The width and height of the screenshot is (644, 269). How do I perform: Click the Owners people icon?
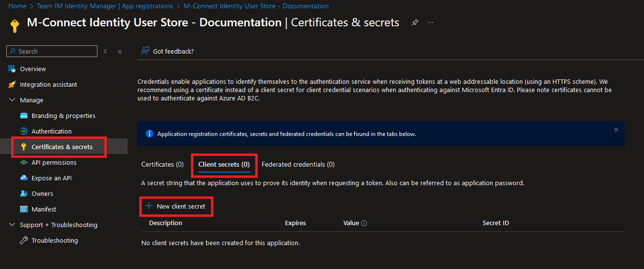pyautogui.click(x=23, y=193)
